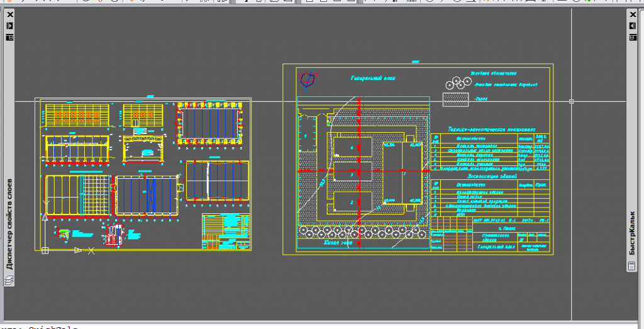This screenshot has height=329, width=644.
Task: Select the 'Жилая зона' label in the plan
Action: [336, 243]
